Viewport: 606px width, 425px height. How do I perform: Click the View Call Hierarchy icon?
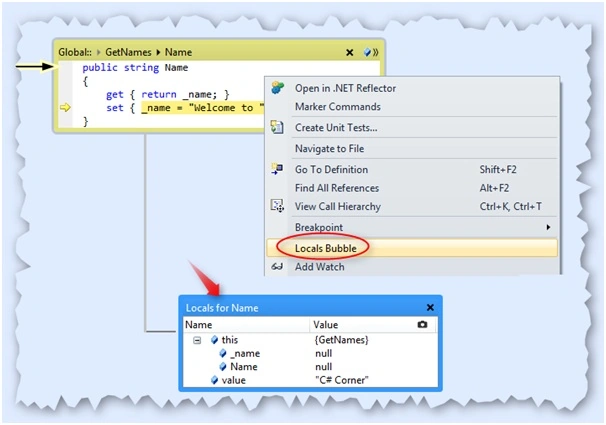pos(277,206)
